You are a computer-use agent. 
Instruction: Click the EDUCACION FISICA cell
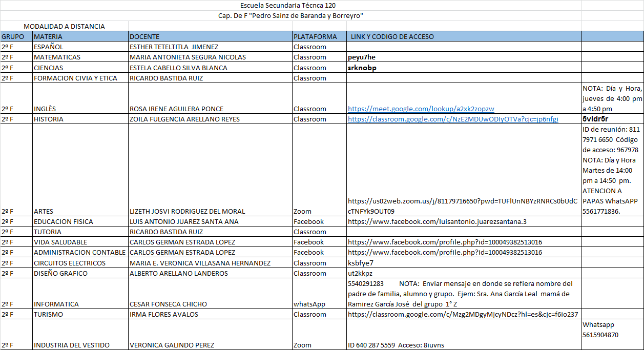click(x=80, y=221)
